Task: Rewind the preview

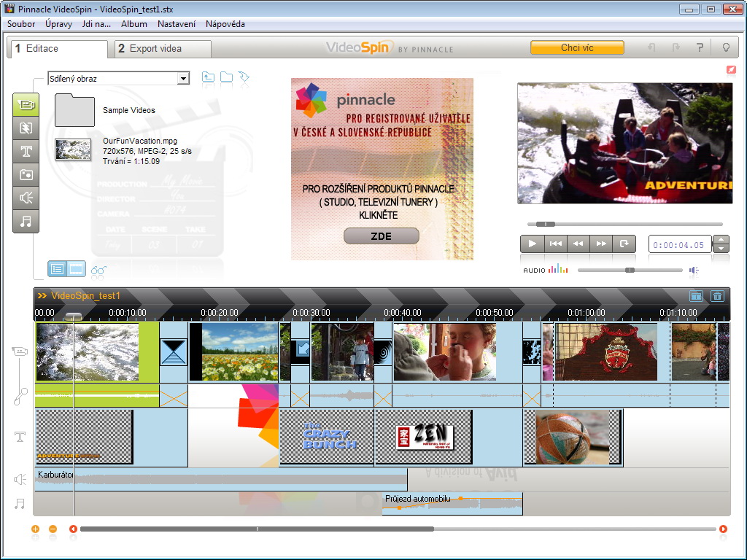Action: pyautogui.click(x=578, y=244)
